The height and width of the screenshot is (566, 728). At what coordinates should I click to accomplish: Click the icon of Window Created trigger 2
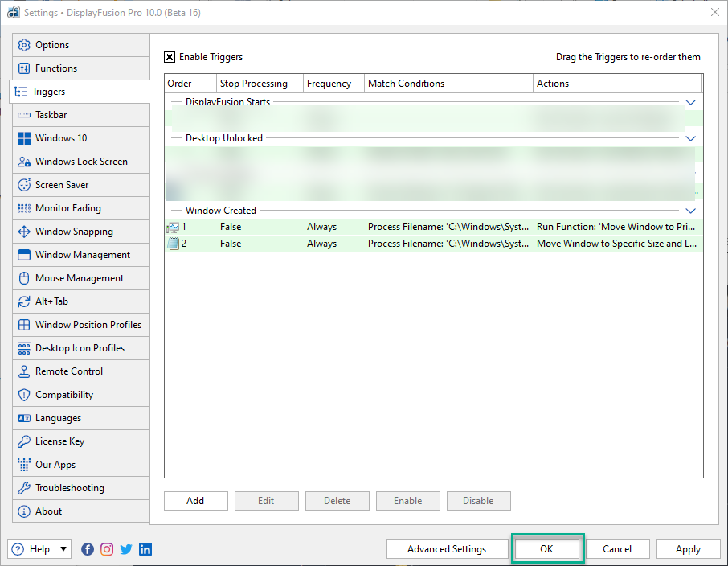coord(174,244)
